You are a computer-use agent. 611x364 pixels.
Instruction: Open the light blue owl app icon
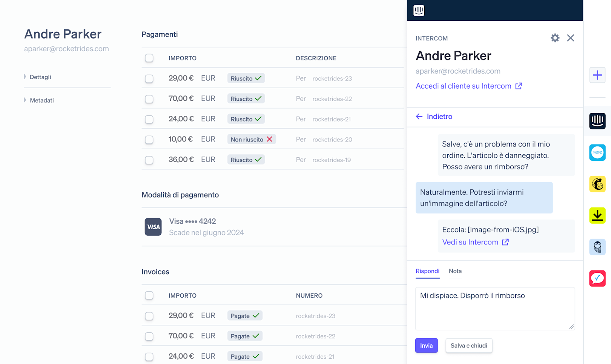(x=597, y=247)
